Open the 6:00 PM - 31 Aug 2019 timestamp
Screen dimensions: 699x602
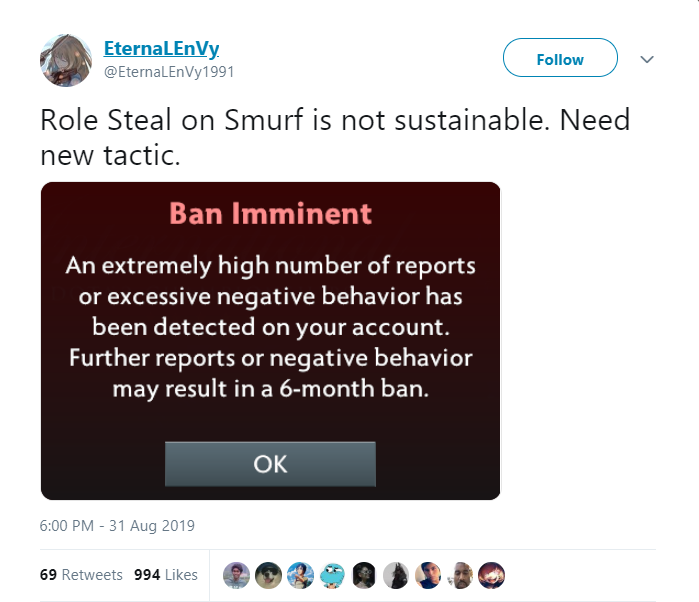pos(117,526)
